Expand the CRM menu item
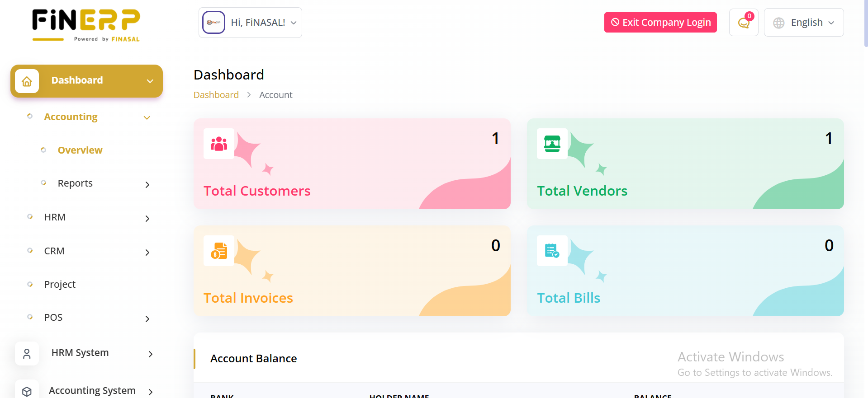Screen dimensions: 868x398 click(147, 253)
